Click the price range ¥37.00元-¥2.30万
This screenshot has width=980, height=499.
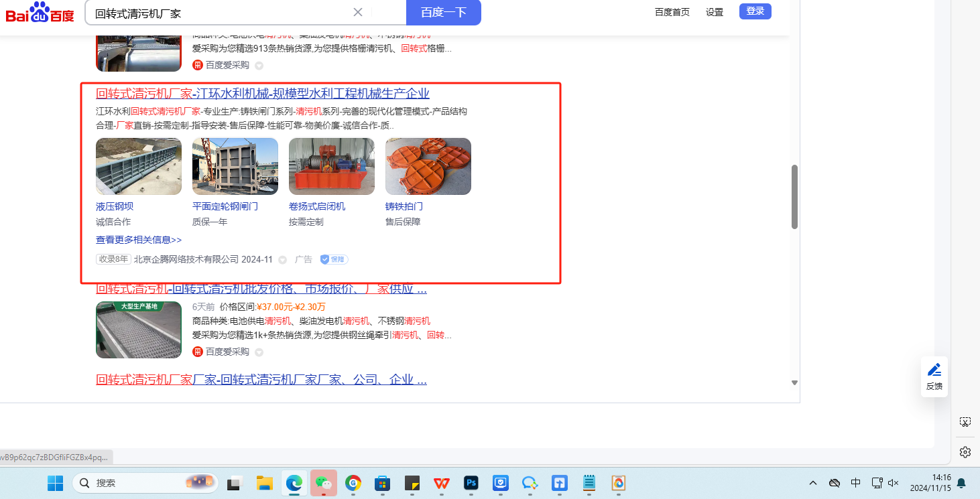tap(291, 307)
